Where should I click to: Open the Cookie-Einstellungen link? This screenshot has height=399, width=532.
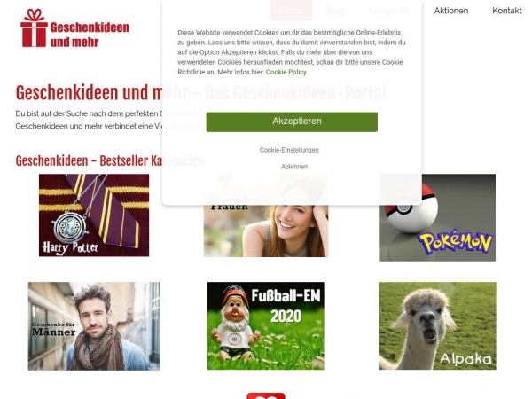(x=289, y=150)
